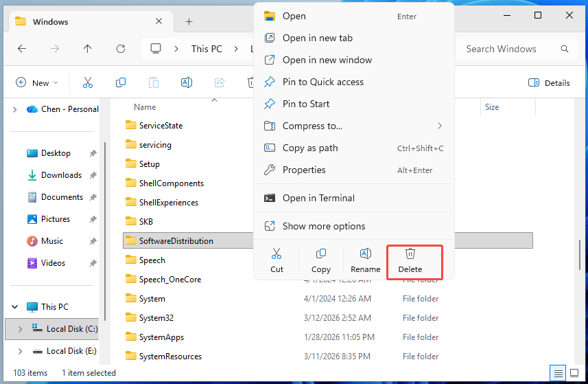Go forward with the right arrow
The width and height of the screenshot is (588, 384).
click(55, 48)
